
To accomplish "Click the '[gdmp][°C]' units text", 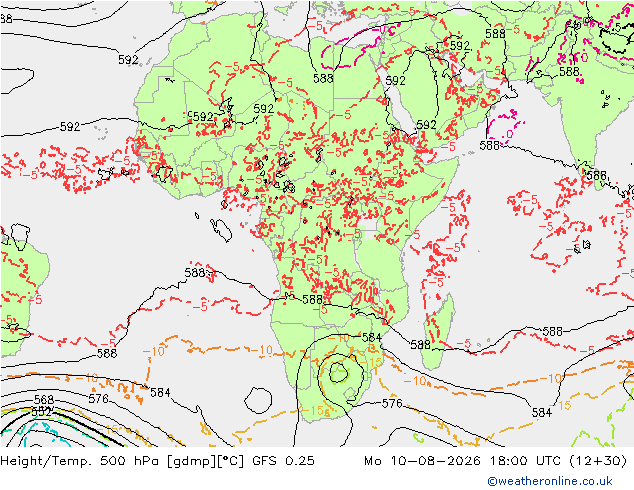I will (x=206, y=461).
